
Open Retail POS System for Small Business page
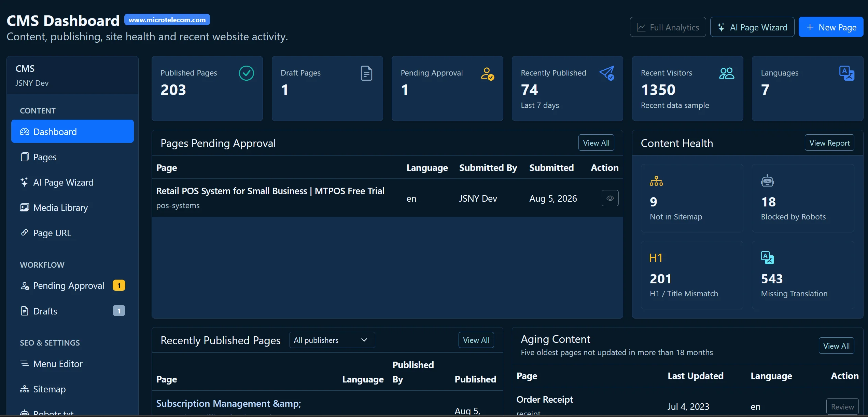[270, 191]
